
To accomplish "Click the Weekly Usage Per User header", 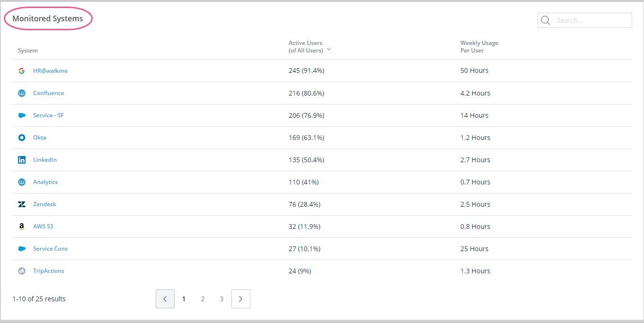I will pyautogui.click(x=479, y=46).
